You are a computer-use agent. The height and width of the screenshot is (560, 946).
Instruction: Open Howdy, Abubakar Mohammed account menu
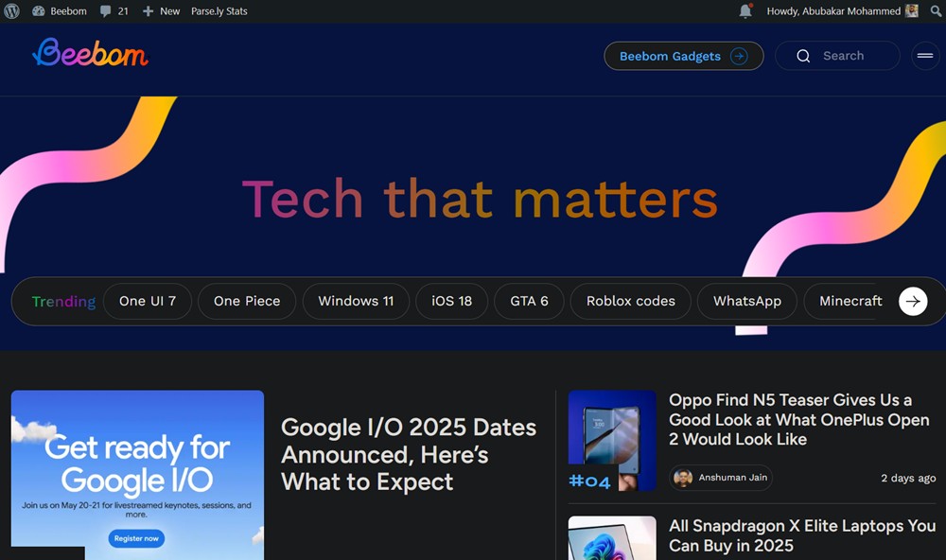tap(842, 10)
